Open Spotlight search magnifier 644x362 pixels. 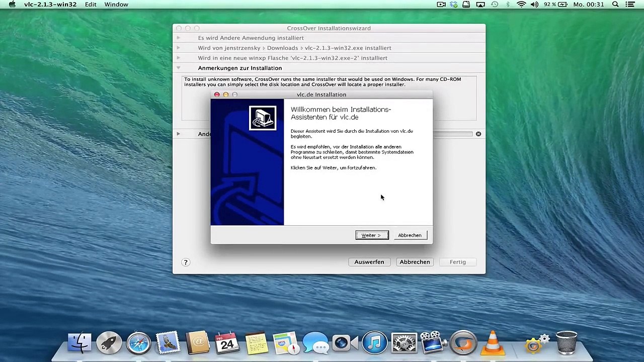(x=615, y=5)
